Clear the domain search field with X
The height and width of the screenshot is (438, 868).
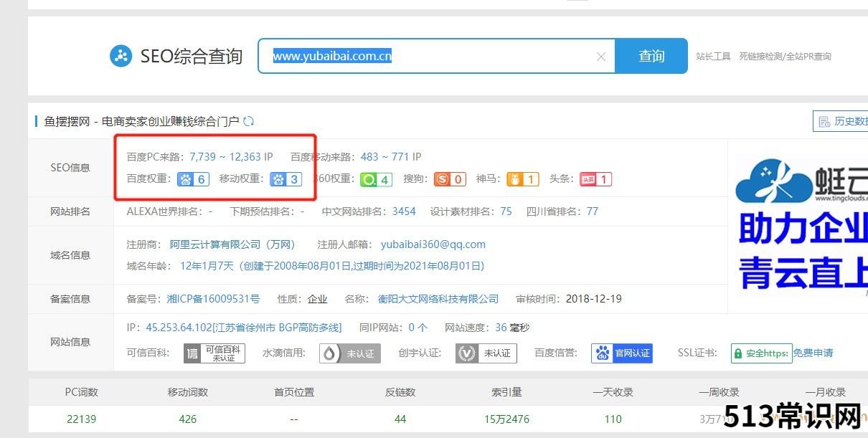coord(601,57)
